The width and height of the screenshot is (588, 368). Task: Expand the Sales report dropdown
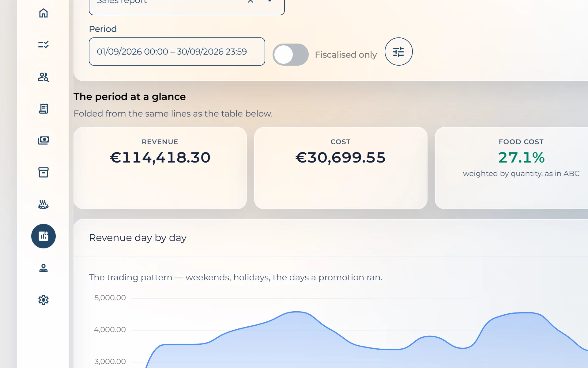click(x=270, y=1)
